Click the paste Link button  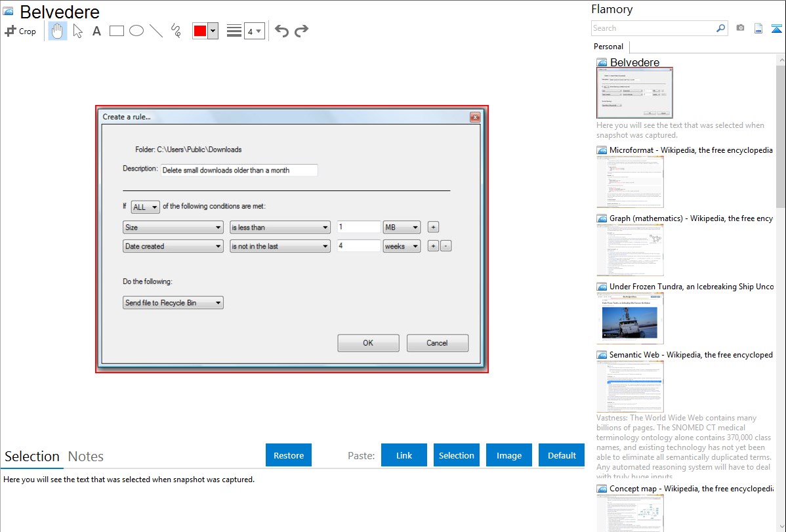click(404, 455)
